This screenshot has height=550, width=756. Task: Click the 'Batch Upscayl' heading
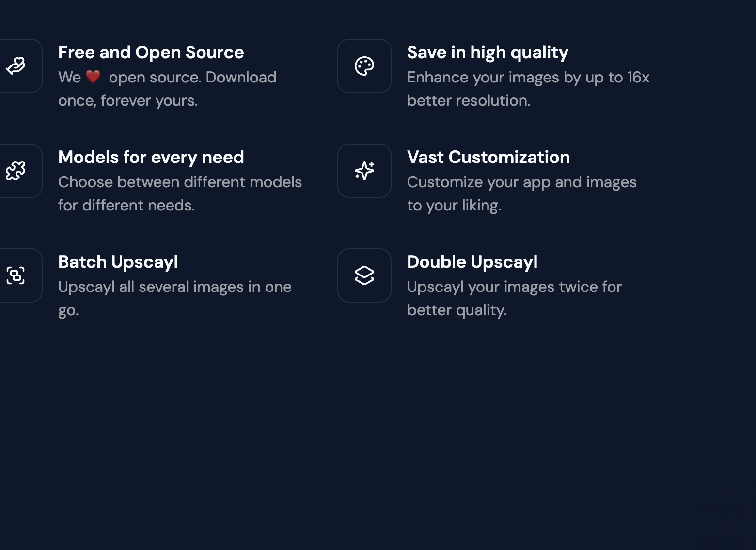point(118,262)
